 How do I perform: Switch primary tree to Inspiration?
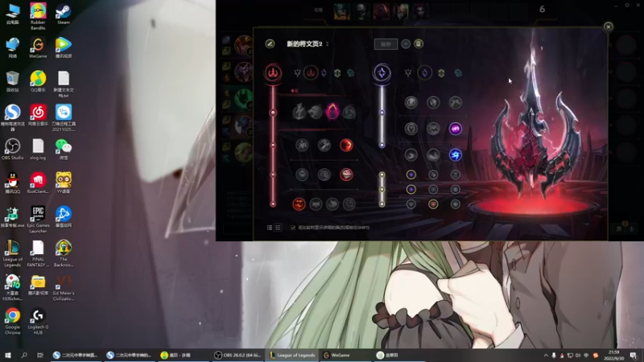coord(350,73)
